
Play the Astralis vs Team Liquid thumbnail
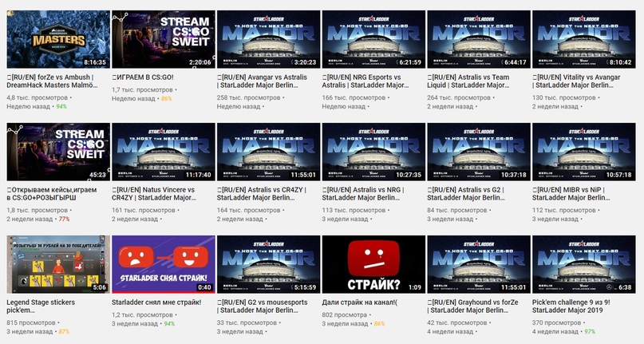[478, 39]
